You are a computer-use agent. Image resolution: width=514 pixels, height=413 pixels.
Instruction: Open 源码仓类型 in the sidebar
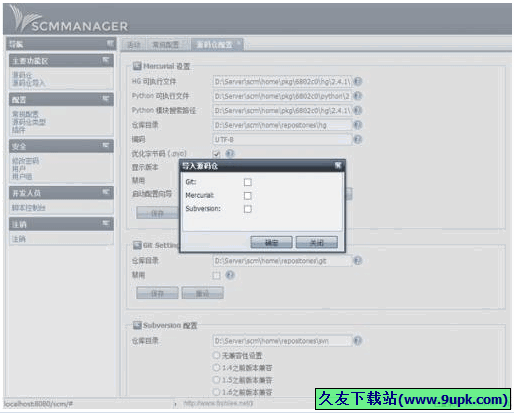[29, 122]
